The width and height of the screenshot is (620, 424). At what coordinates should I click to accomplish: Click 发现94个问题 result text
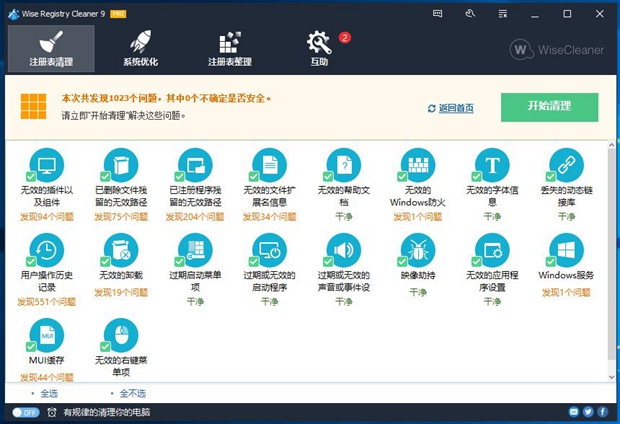coord(47,217)
